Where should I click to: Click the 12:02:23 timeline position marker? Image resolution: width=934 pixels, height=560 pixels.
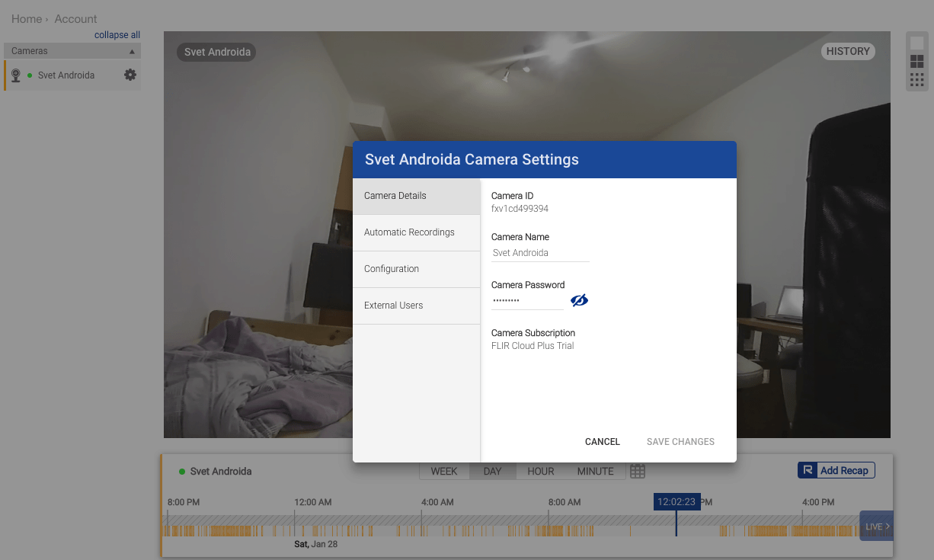tap(677, 501)
